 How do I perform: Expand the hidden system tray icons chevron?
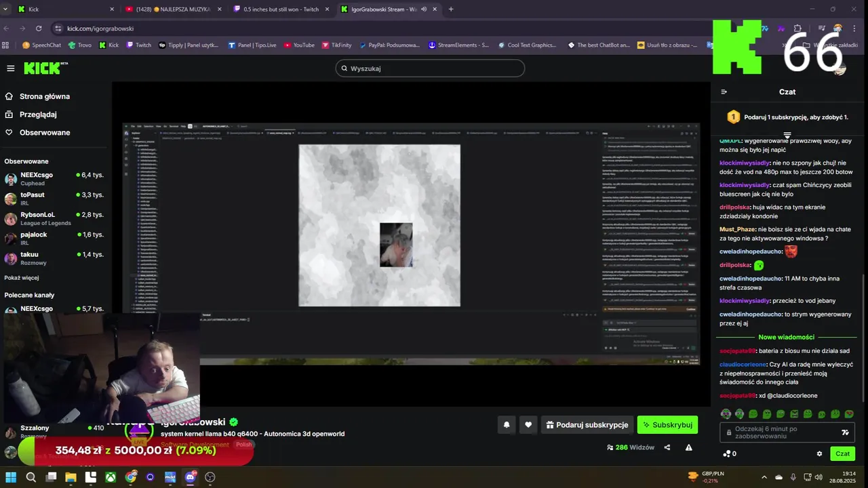[x=764, y=477]
